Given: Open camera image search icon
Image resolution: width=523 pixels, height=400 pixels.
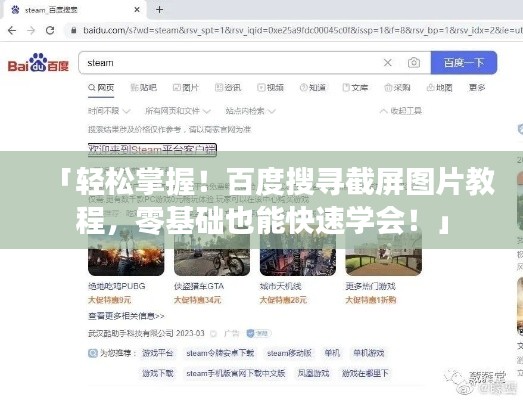Looking at the screenshot, I should 414,62.
